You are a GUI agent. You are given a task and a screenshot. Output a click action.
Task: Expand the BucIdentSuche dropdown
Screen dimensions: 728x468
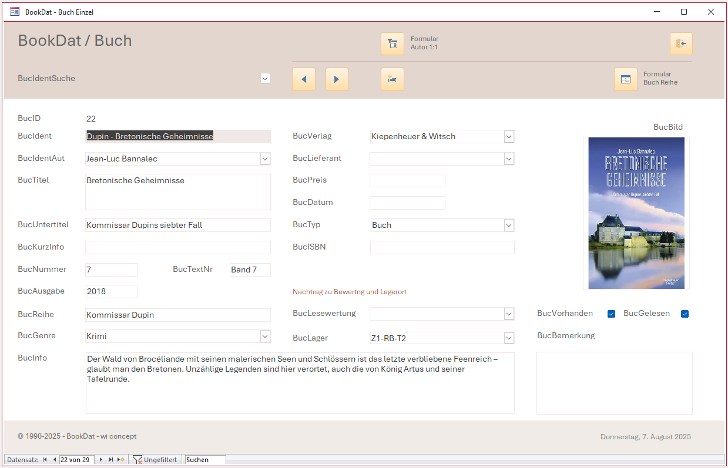coord(265,78)
